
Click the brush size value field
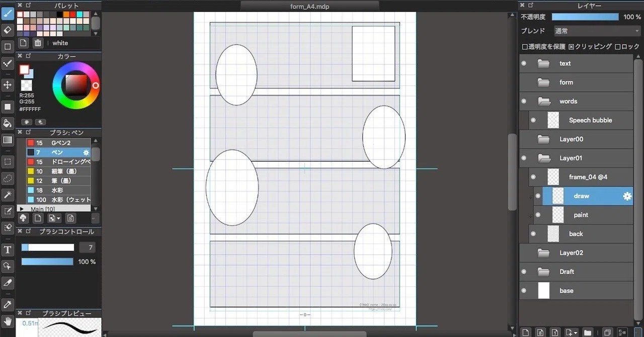coord(87,247)
